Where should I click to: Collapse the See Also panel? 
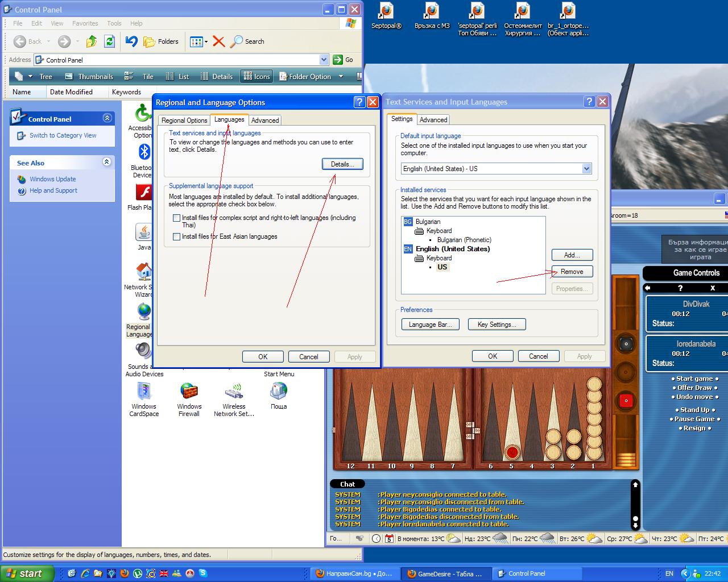[x=106, y=163]
